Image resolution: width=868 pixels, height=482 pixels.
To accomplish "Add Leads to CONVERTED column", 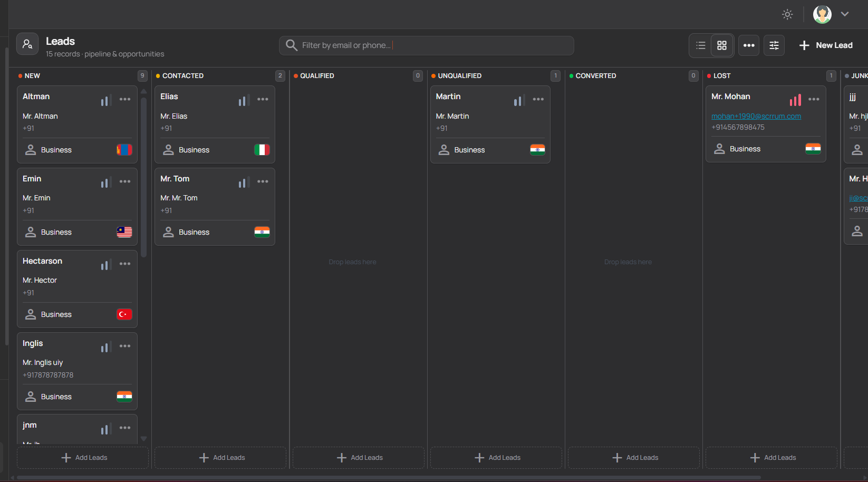I will click(x=634, y=458).
